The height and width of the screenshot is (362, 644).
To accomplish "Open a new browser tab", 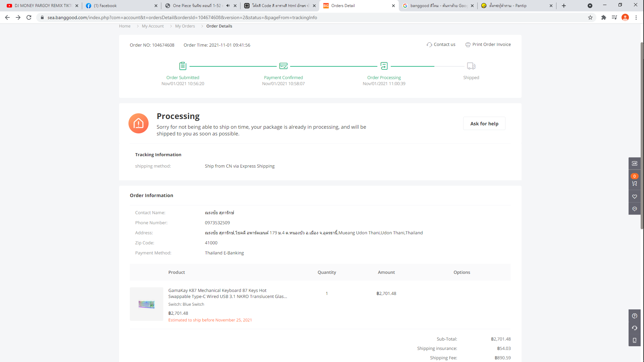I will click(x=564, y=6).
